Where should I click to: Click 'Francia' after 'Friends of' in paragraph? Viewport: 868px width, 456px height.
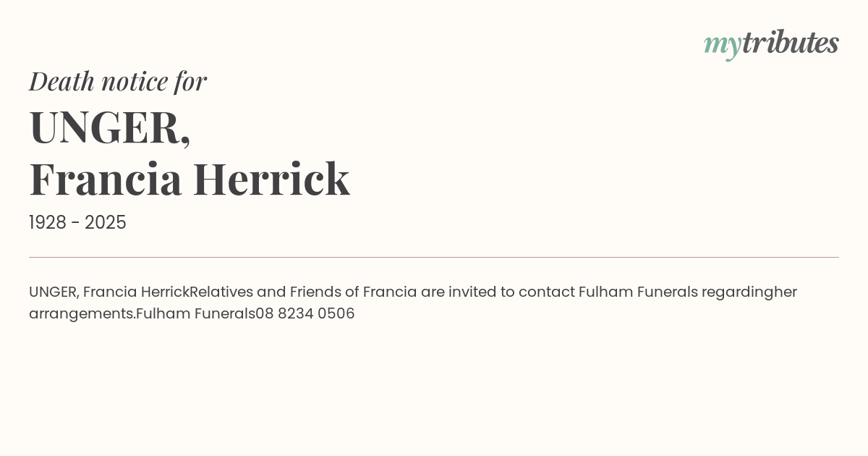click(x=390, y=292)
